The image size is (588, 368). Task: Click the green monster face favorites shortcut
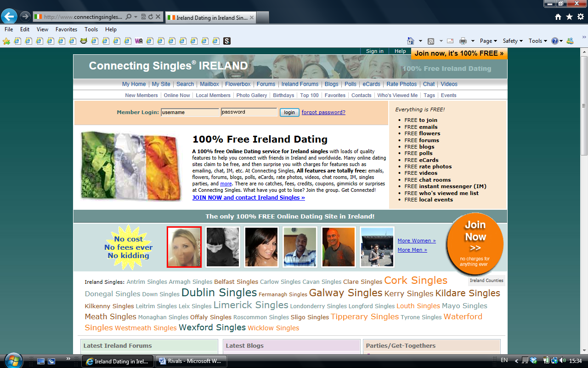click(x=84, y=41)
